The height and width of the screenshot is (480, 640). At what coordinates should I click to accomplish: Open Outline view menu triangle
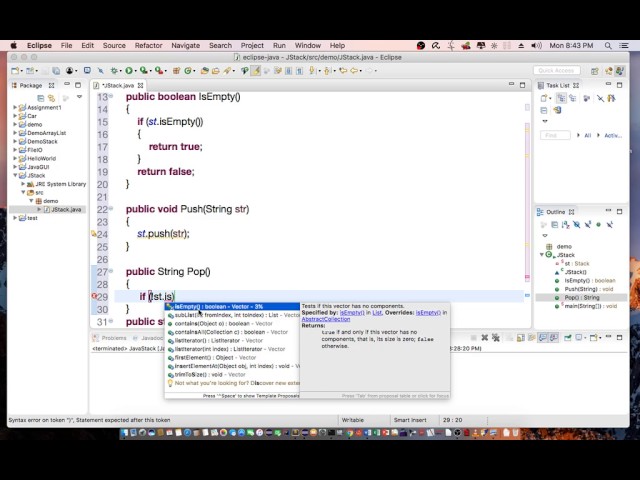click(x=544, y=236)
